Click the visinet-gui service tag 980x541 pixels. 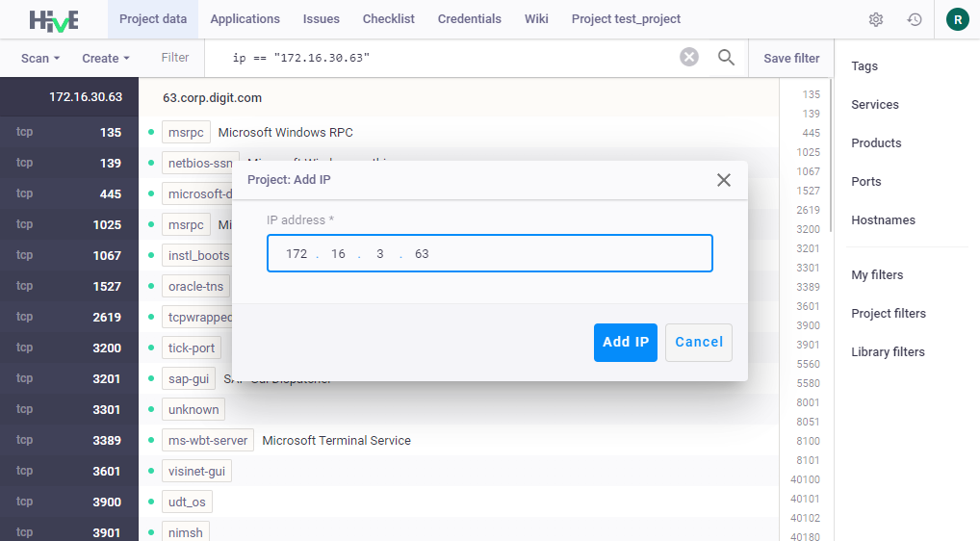pyautogui.click(x=196, y=471)
